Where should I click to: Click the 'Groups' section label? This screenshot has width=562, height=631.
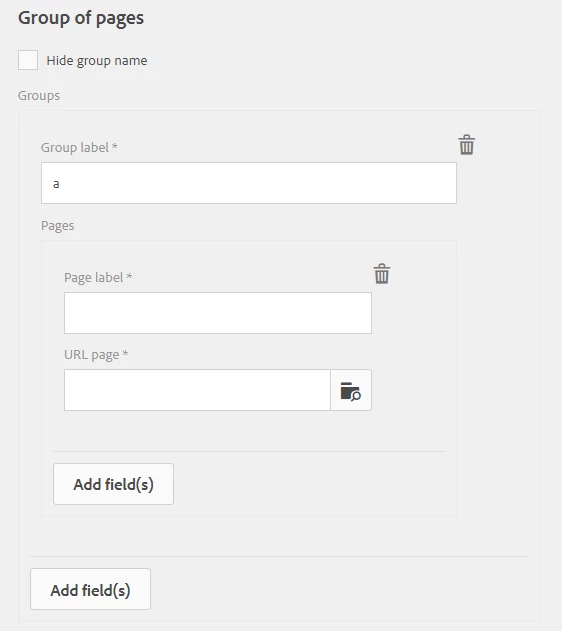click(x=39, y=96)
